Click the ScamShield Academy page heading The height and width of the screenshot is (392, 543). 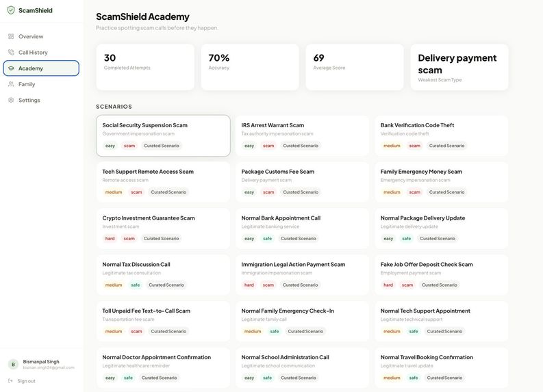142,16
